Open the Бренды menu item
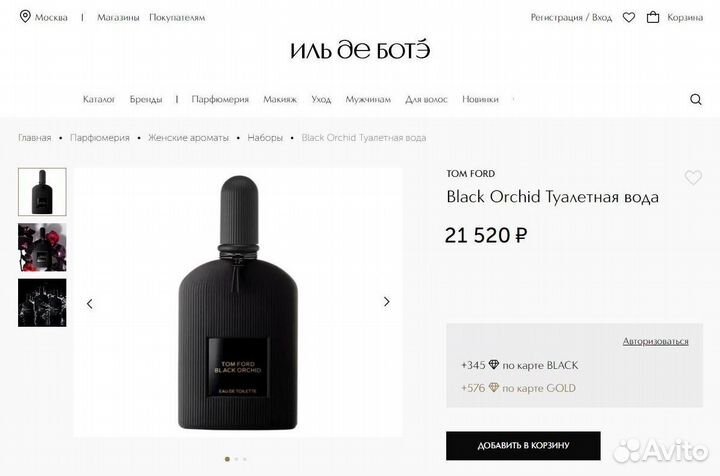 [146, 99]
